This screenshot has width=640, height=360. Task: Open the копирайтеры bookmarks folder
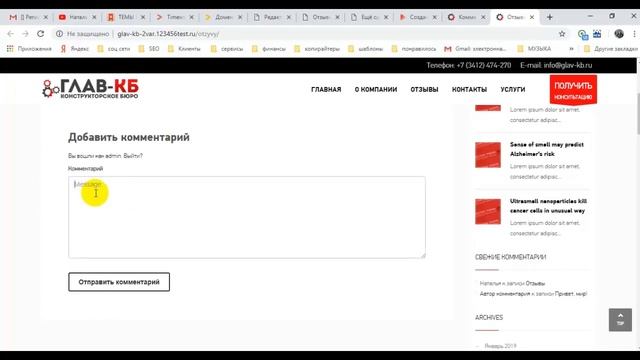click(316, 49)
